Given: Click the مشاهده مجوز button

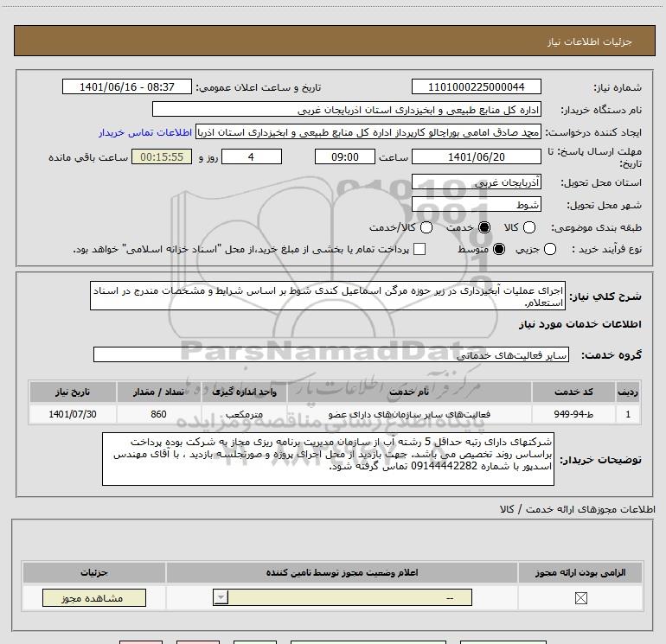Looking at the screenshot, I should pos(94,597).
